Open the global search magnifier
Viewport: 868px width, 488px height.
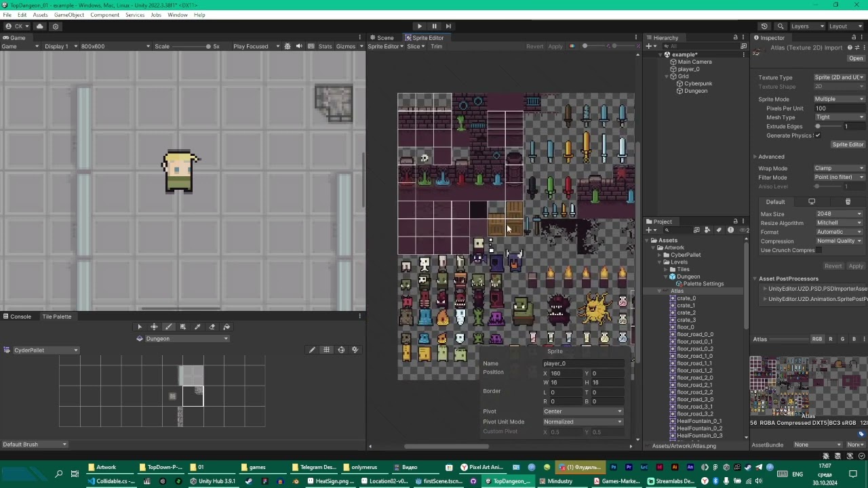(x=781, y=26)
